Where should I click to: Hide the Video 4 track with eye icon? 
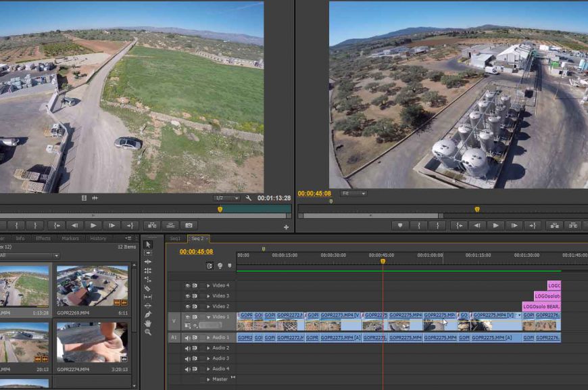(x=188, y=285)
